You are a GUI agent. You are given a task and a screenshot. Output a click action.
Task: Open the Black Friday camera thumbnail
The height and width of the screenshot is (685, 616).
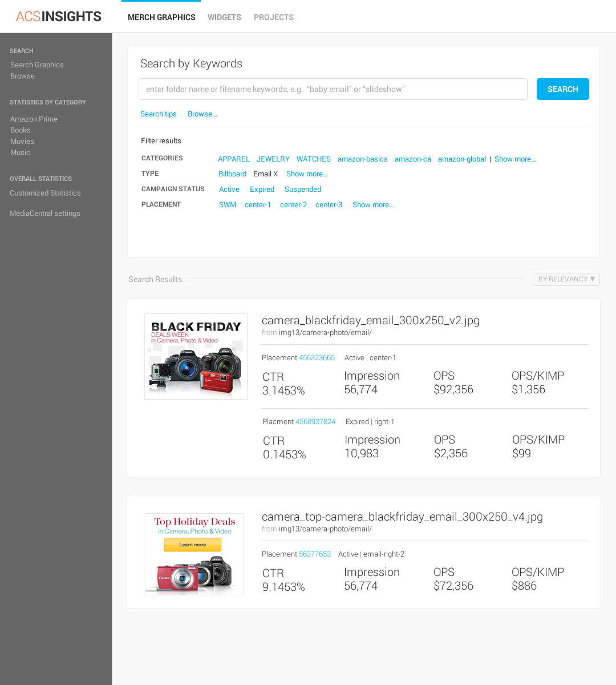coord(196,356)
